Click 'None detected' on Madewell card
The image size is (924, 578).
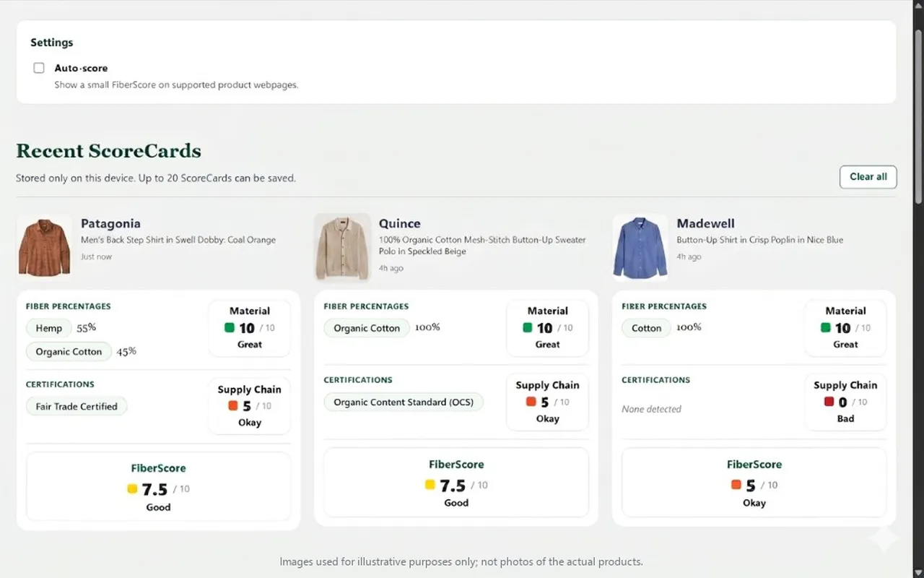[x=651, y=409]
